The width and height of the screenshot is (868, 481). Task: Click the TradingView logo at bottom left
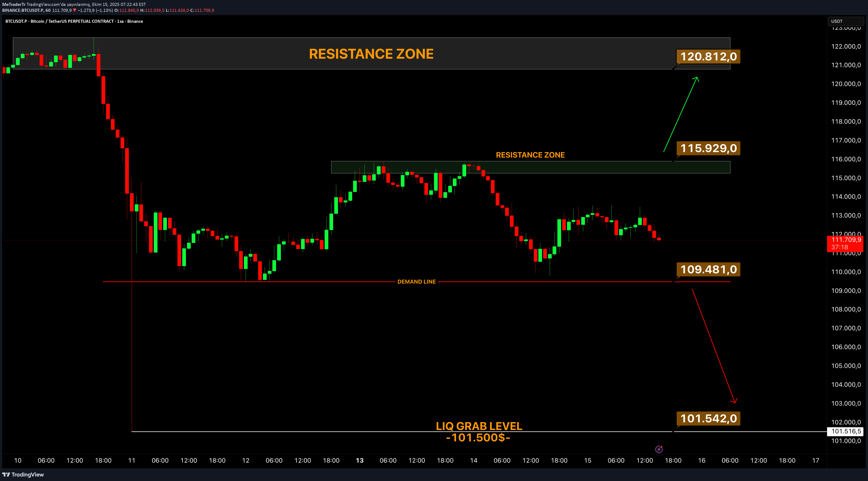[23, 475]
